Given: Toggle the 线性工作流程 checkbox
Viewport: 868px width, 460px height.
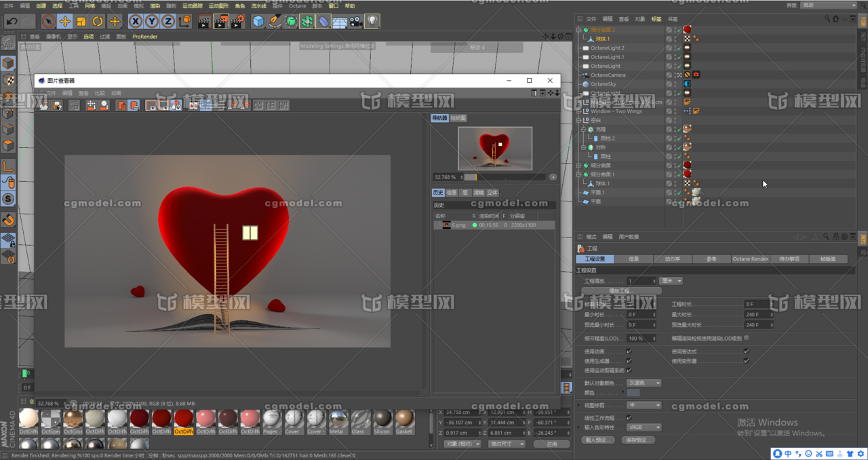Looking at the screenshot, I should click(x=629, y=417).
